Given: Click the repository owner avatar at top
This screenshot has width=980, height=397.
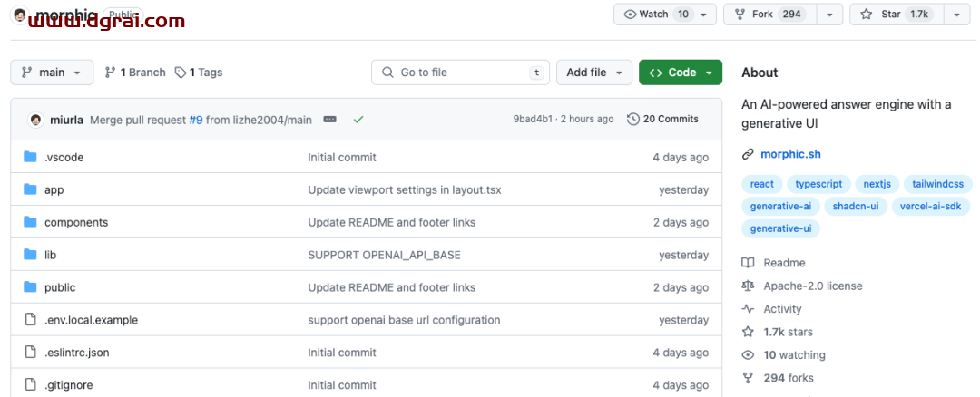Looking at the screenshot, I should [20, 14].
